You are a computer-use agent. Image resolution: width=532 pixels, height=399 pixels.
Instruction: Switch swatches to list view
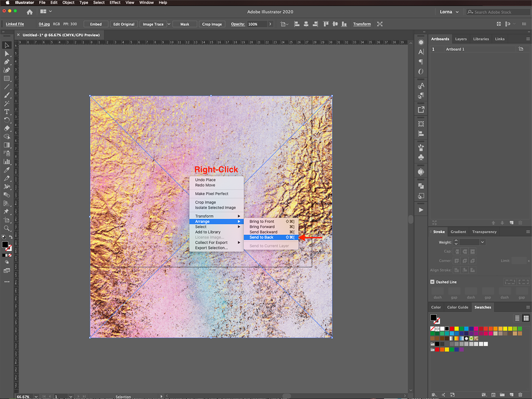[517, 318]
